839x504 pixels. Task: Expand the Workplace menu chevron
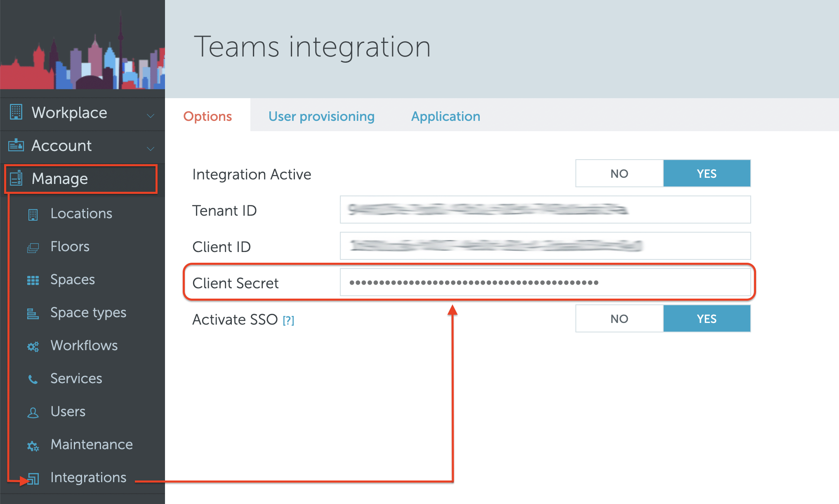coord(151,115)
